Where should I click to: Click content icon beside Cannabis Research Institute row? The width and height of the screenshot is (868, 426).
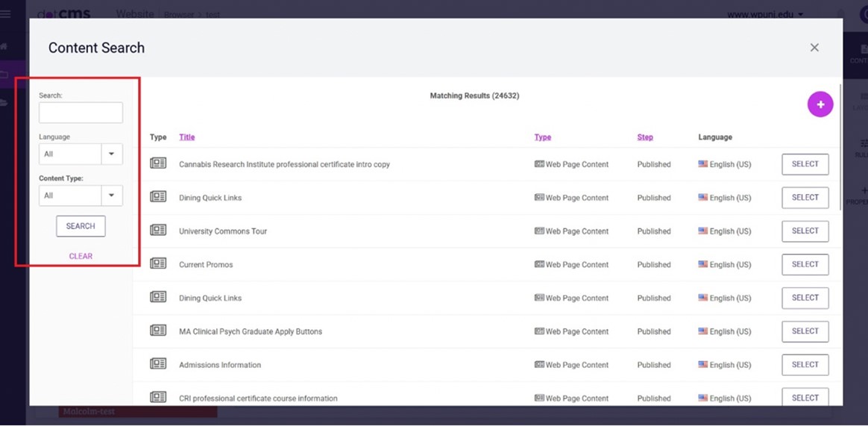tap(158, 163)
